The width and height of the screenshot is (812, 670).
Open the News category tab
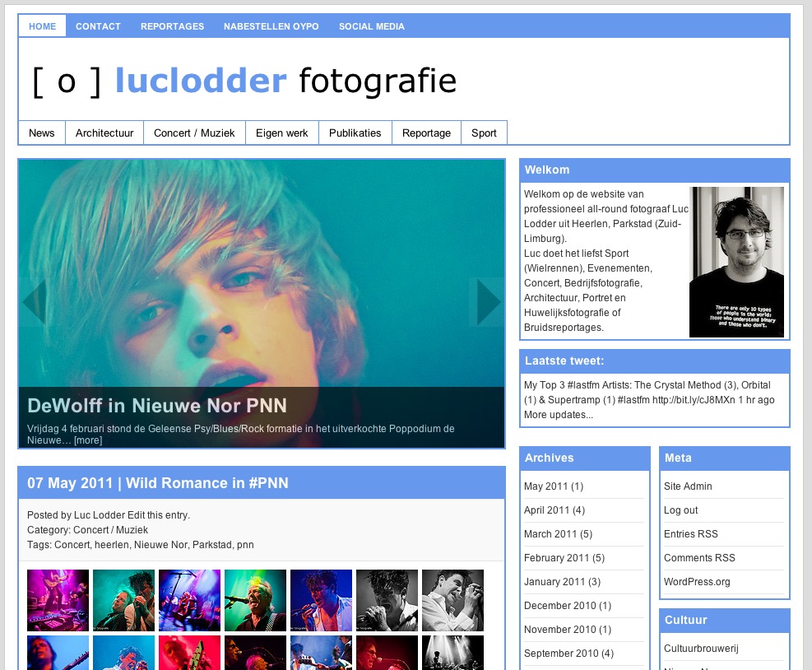pyautogui.click(x=41, y=133)
